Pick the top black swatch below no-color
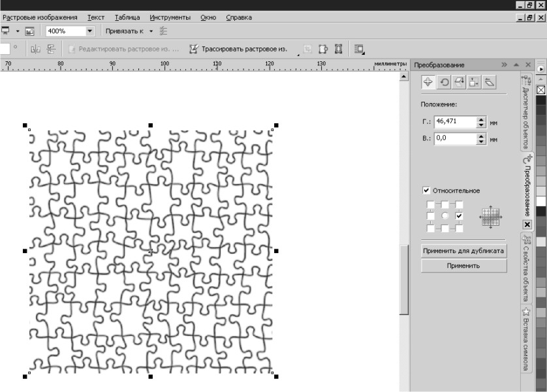Viewport: 547px width, 392px height. tap(541, 100)
